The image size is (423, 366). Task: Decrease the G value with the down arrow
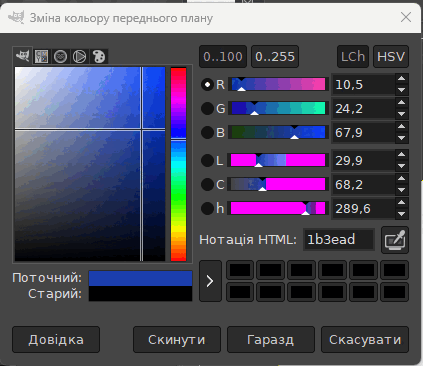click(x=402, y=114)
